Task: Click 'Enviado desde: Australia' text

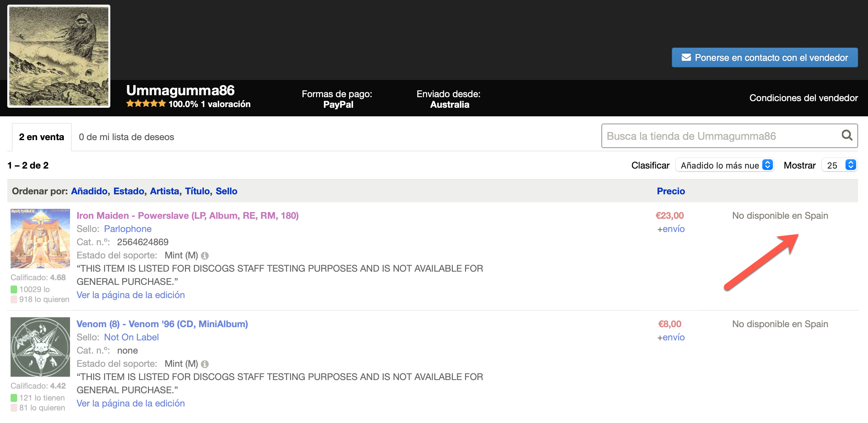Action: pos(449,99)
